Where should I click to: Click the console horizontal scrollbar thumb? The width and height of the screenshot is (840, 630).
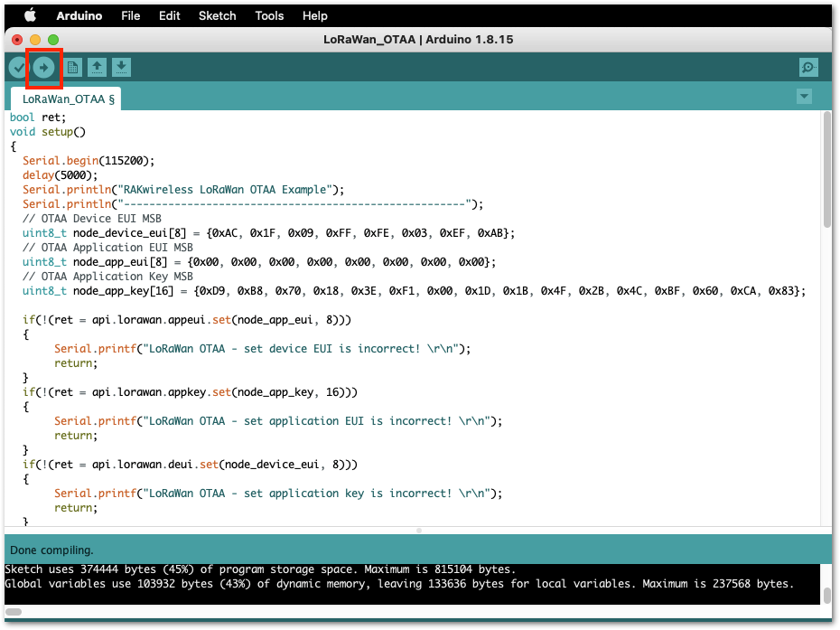click(x=14, y=612)
